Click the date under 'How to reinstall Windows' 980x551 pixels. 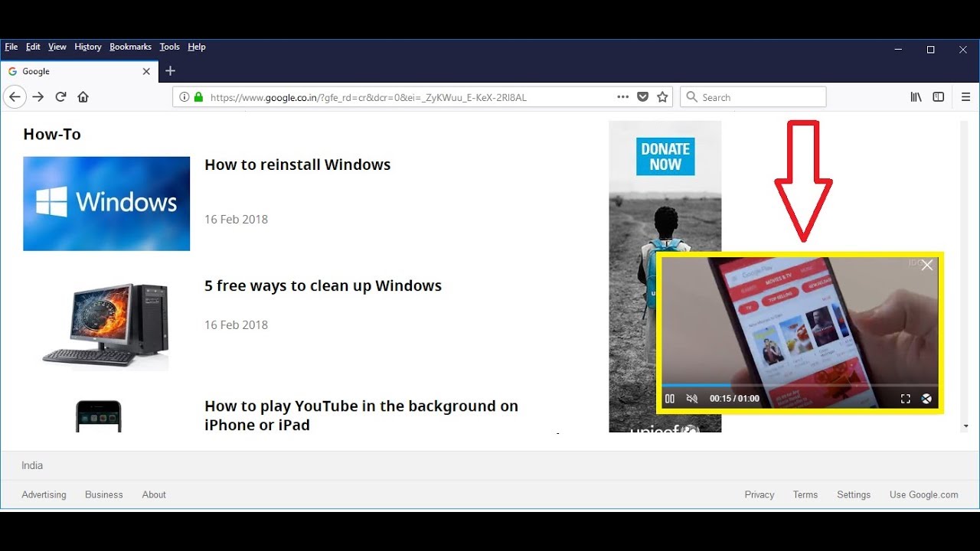pyautogui.click(x=236, y=219)
